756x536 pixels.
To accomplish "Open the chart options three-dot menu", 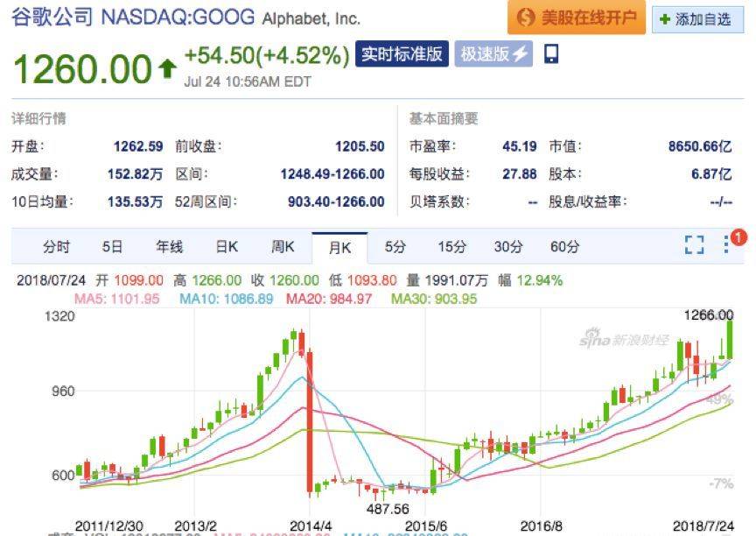I will (726, 244).
